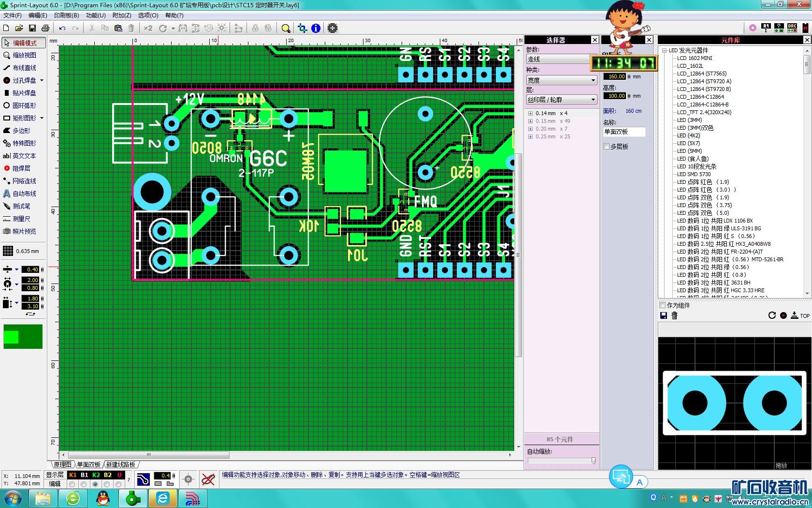Delete the macro with the trash icon

pos(675,315)
